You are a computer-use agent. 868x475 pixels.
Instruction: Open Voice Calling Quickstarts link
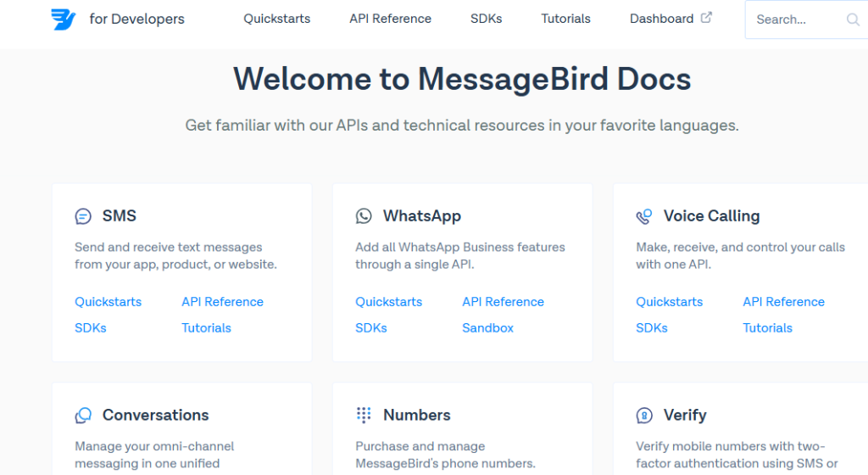pyautogui.click(x=670, y=302)
